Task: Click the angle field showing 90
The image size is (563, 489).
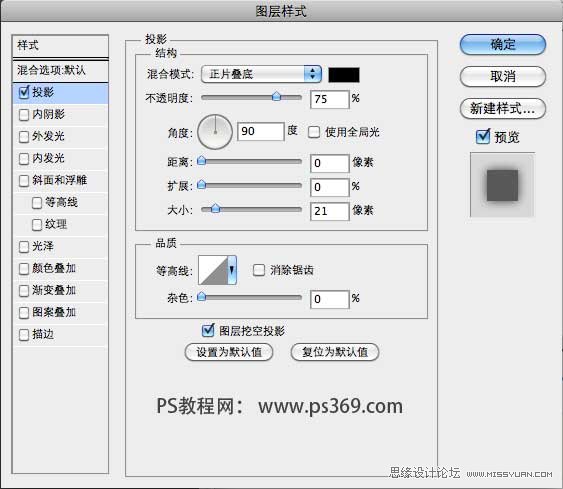Action: tap(261, 131)
